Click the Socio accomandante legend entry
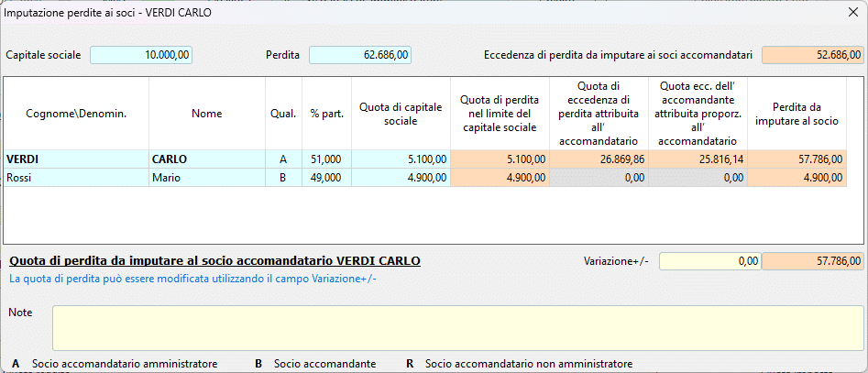The width and height of the screenshot is (868, 373). [325, 364]
